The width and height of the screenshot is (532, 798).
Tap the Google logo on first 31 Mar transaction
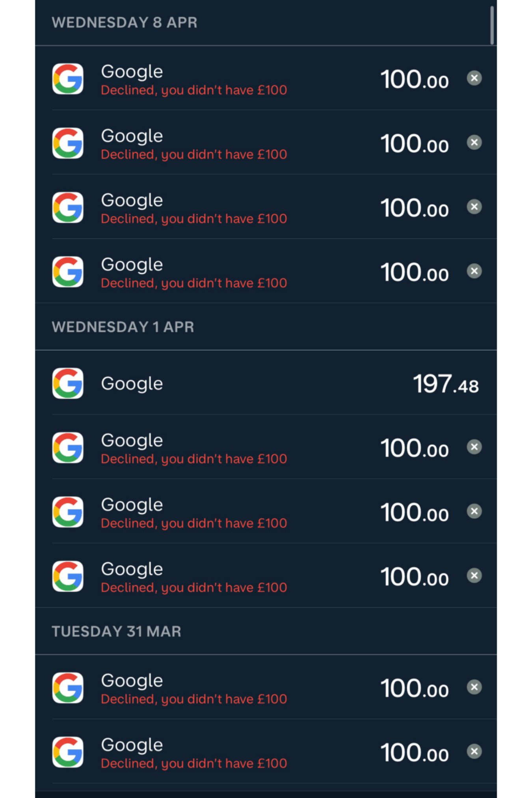coord(68,688)
